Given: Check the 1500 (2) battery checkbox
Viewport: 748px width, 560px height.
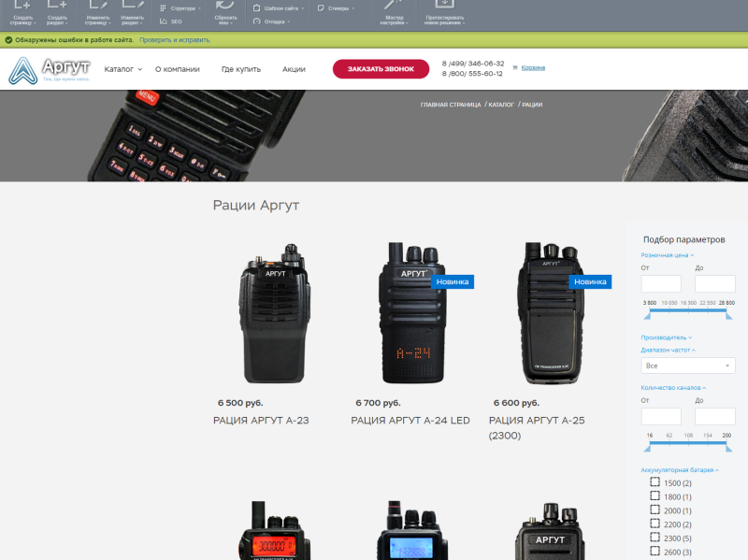Looking at the screenshot, I should (655, 482).
